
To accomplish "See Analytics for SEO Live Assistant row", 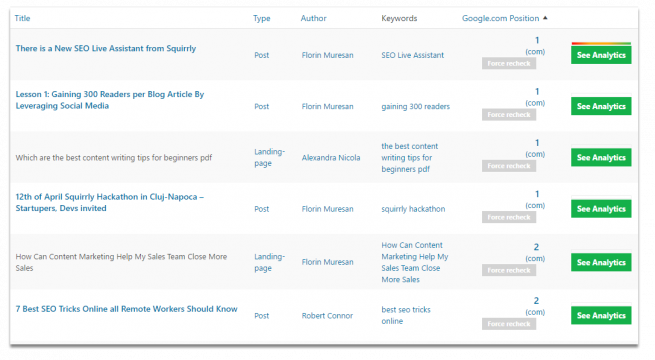I will point(601,55).
